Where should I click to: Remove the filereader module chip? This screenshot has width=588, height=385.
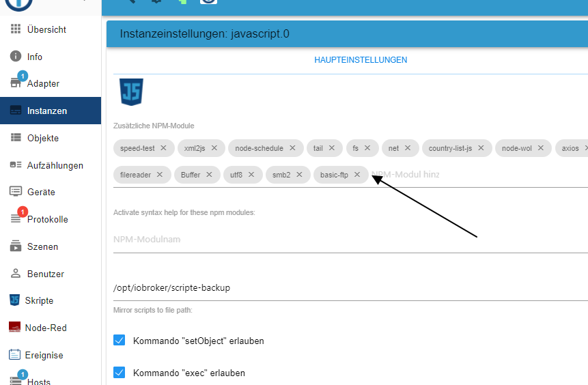pos(160,175)
